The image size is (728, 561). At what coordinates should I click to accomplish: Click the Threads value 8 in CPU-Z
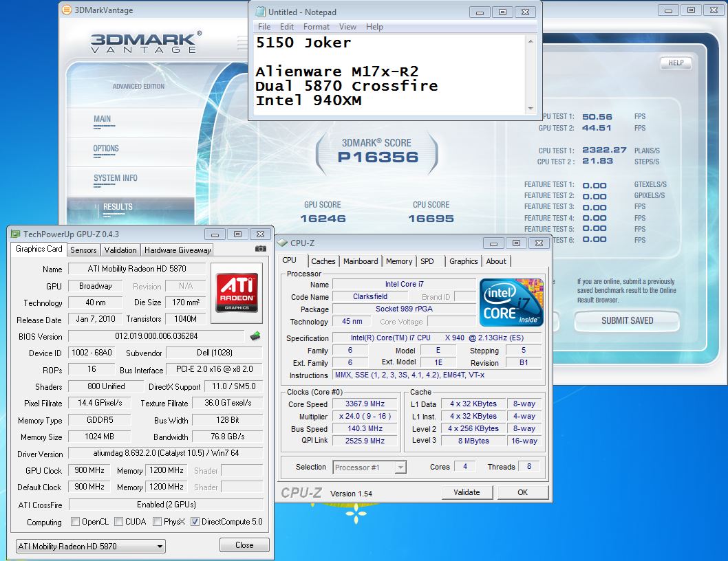click(x=529, y=466)
